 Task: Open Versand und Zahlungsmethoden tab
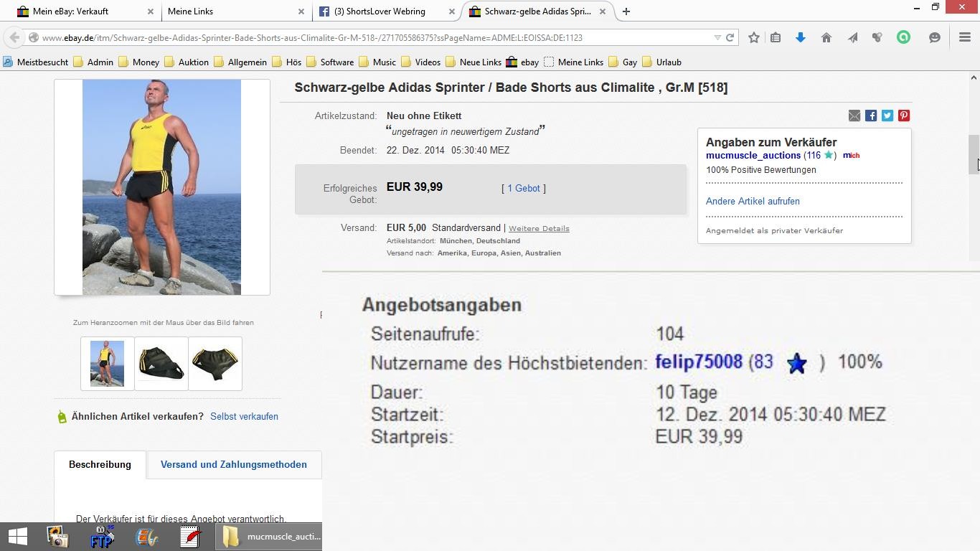tap(233, 465)
